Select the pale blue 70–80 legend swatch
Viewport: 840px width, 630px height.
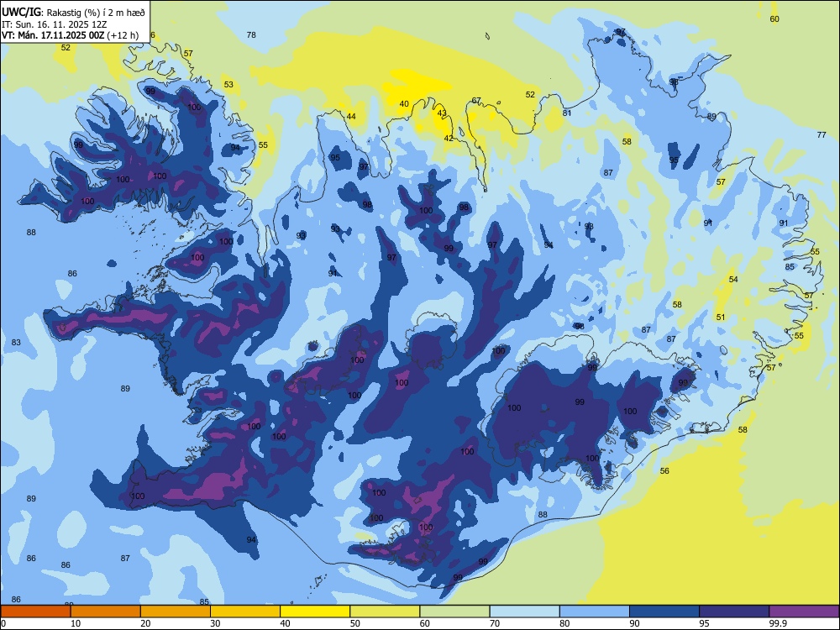(524, 612)
